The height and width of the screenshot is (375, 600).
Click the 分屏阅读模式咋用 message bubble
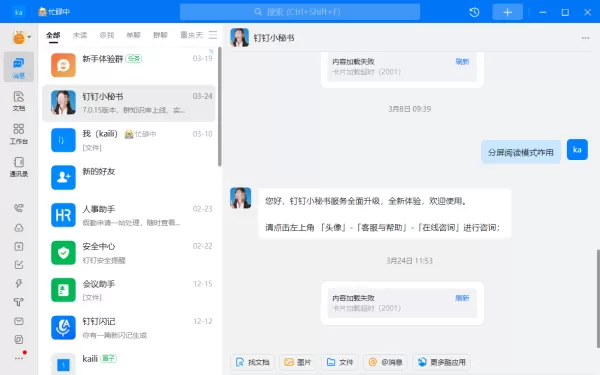point(521,152)
